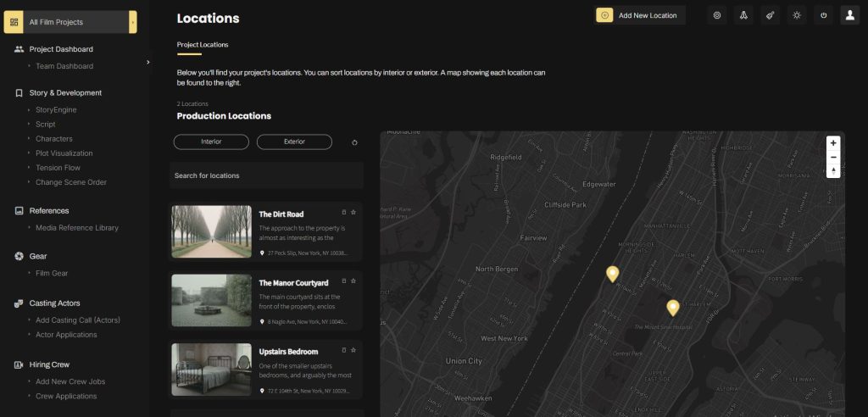
Task: Click the address 27 Peck Slip, New York
Action: tap(308, 253)
